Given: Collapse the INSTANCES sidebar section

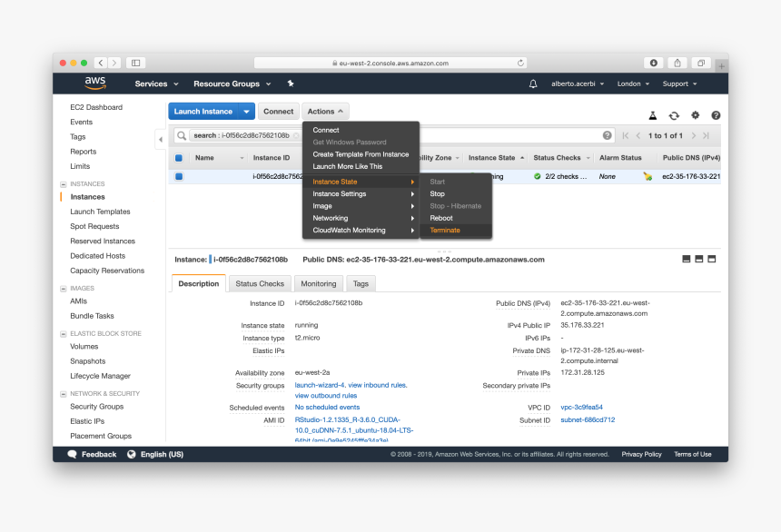Looking at the screenshot, I should (x=63, y=183).
